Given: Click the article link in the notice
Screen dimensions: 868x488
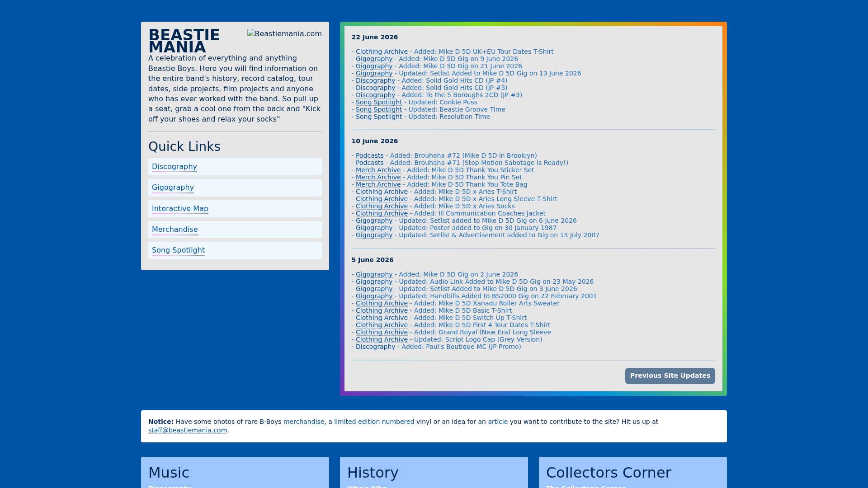Looking at the screenshot, I should click(498, 422).
